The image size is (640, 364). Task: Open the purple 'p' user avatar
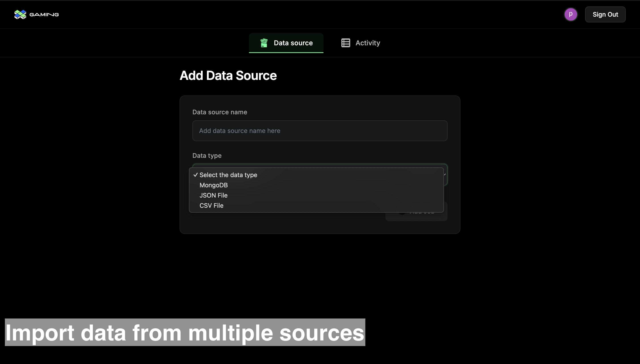point(570,14)
